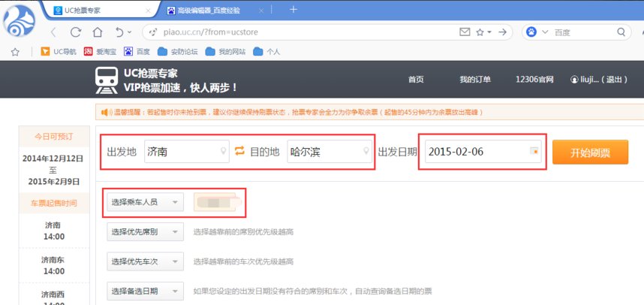644x305 pixels.
Task: Click the 今日可预订 sidebar heading
Action: coord(54,137)
